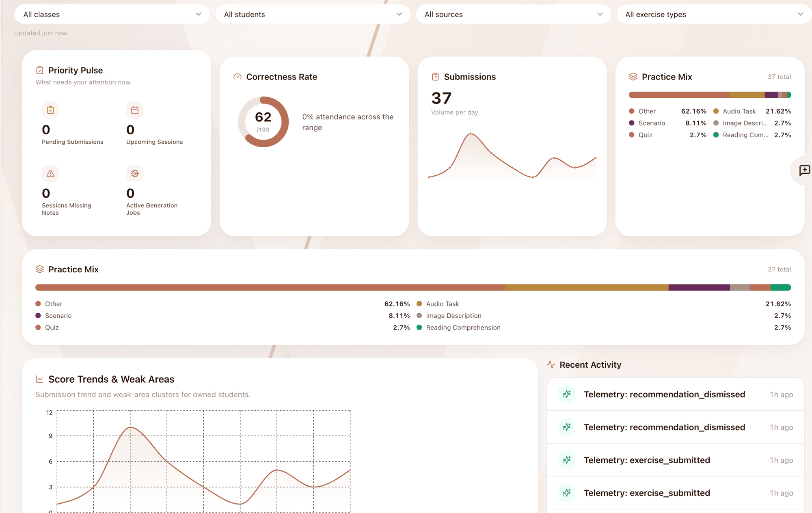Click sparkle icon of first exercise_submitted entry
Screen dimensions: 812x513
567,460
